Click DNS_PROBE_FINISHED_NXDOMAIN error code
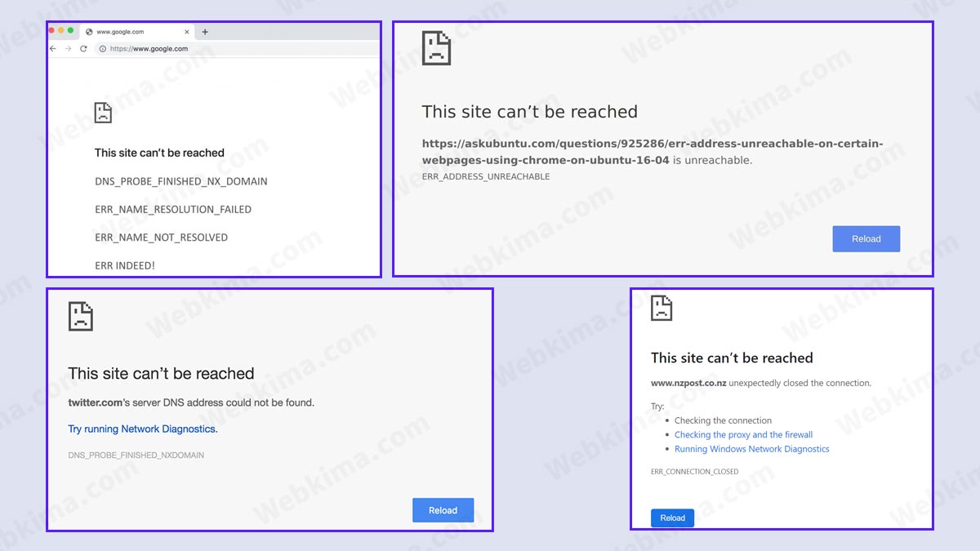Screen dimensions: 980x551 [x=136, y=455]
